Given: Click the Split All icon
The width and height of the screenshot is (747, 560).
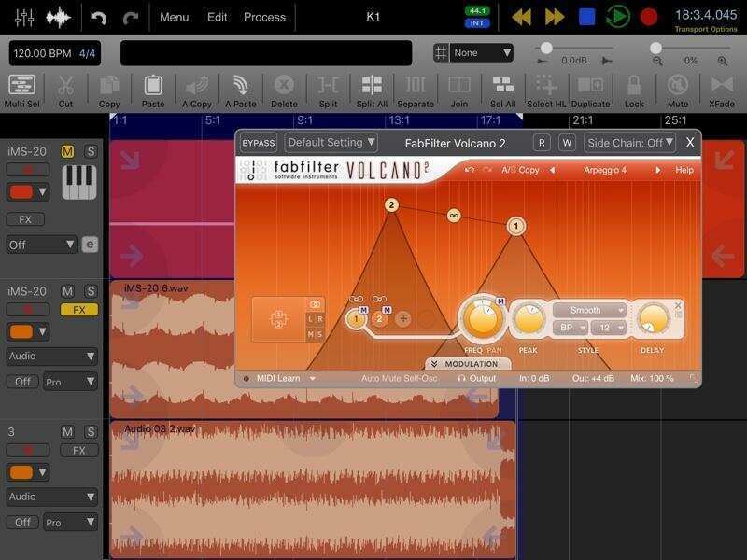Looking at the screenshot, I should pos(372,91).
